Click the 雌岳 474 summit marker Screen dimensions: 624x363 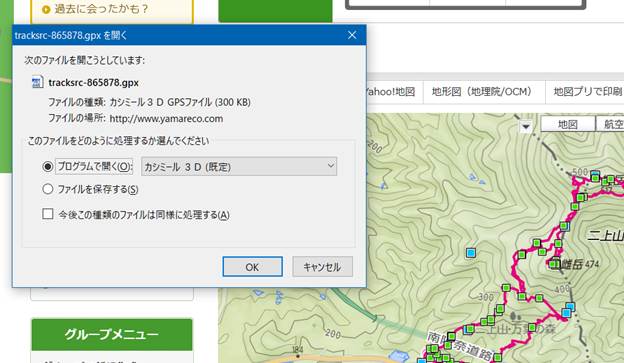click(553, 263)
